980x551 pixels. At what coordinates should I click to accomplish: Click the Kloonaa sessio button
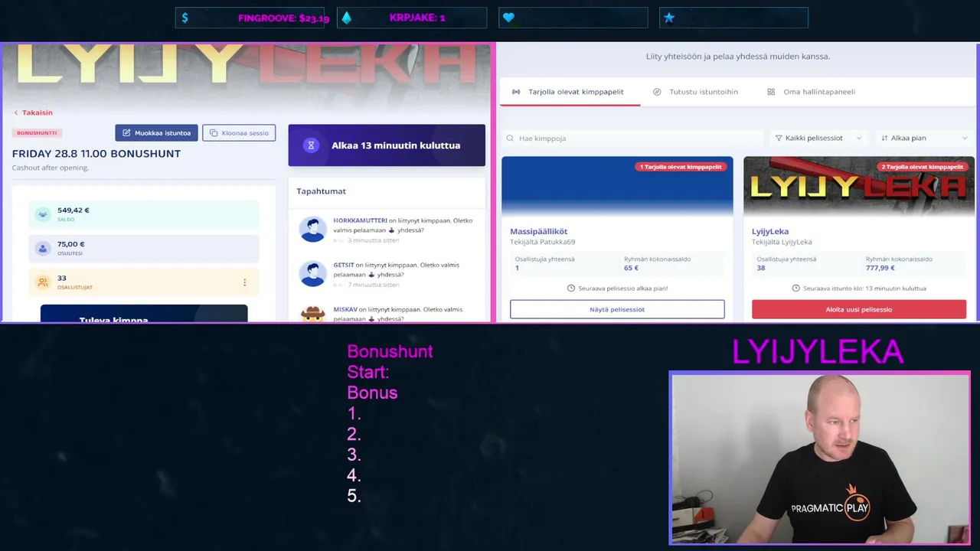(239, 132)
